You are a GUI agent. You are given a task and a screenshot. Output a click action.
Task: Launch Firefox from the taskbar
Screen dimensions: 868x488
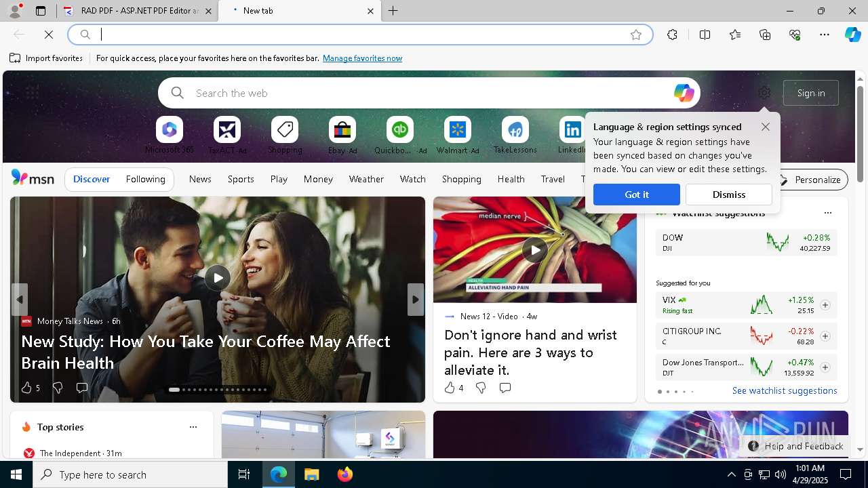click(345, 474)
